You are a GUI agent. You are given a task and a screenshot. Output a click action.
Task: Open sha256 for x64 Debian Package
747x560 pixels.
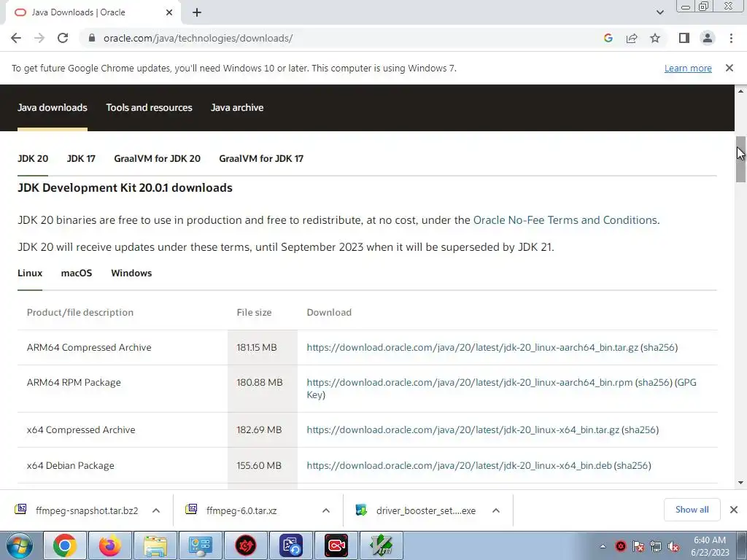[x=632, y=466]
